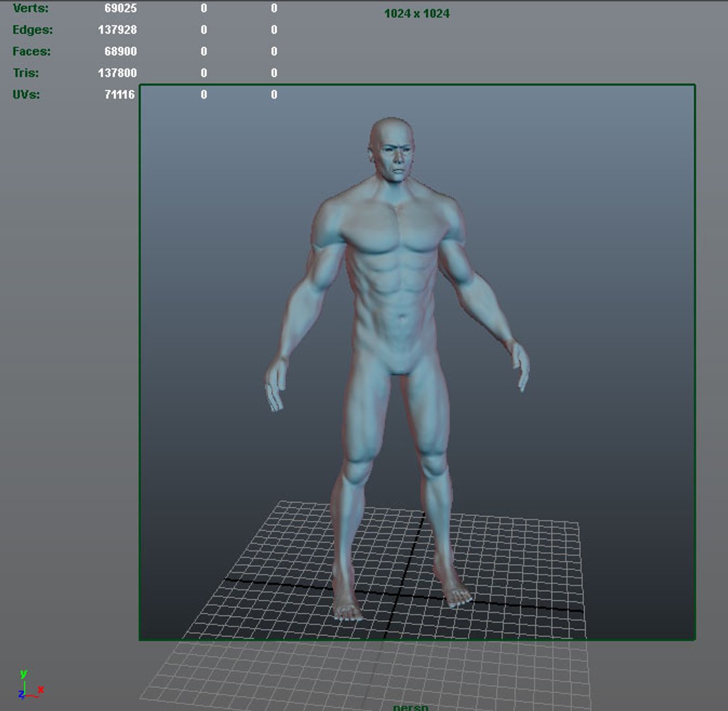Select the 3D human character model
Image resolution: width=728 pixels, height=711 pixels.
[397, 368]
